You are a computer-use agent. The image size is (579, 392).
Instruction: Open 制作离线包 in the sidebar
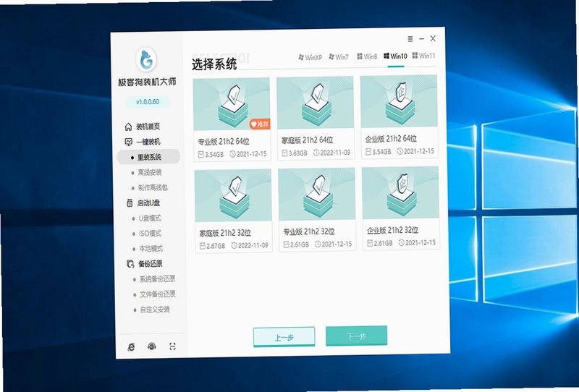click(x=153, y=187)
